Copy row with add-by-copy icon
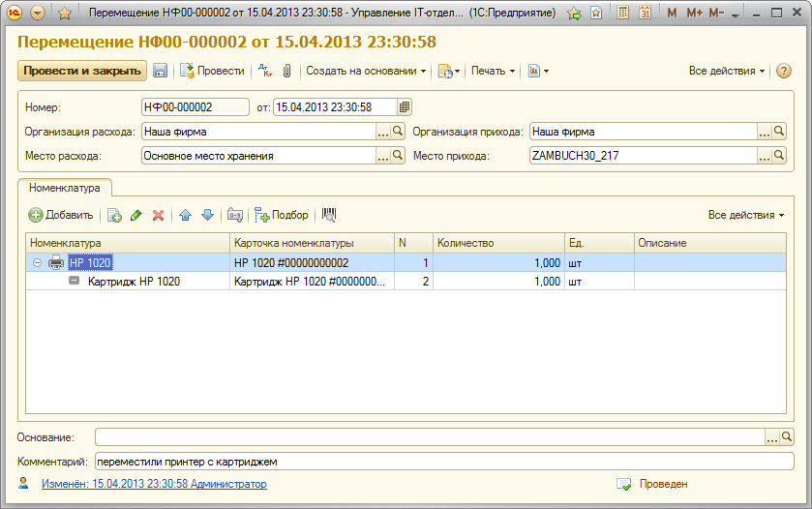The width and height of the screenshot is (812, 509). point(114,215)
